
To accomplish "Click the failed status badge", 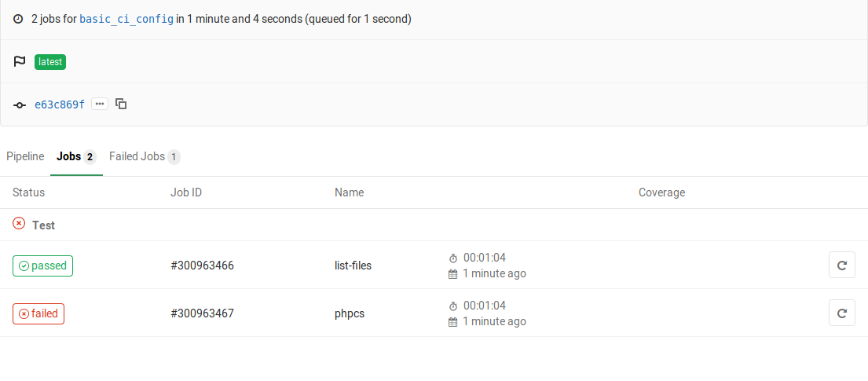I will point(38,313).
